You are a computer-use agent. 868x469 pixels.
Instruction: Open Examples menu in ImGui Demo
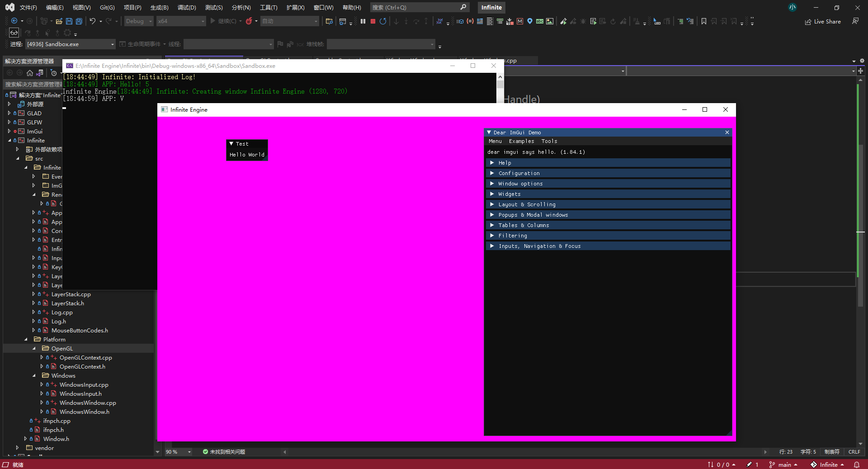pos(521,141)
